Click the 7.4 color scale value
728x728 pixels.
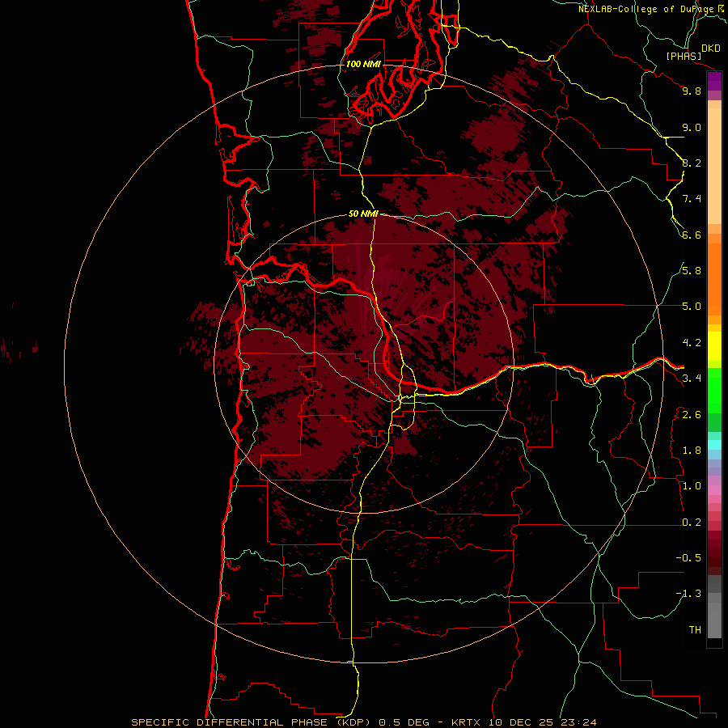(x=692, y=199)
